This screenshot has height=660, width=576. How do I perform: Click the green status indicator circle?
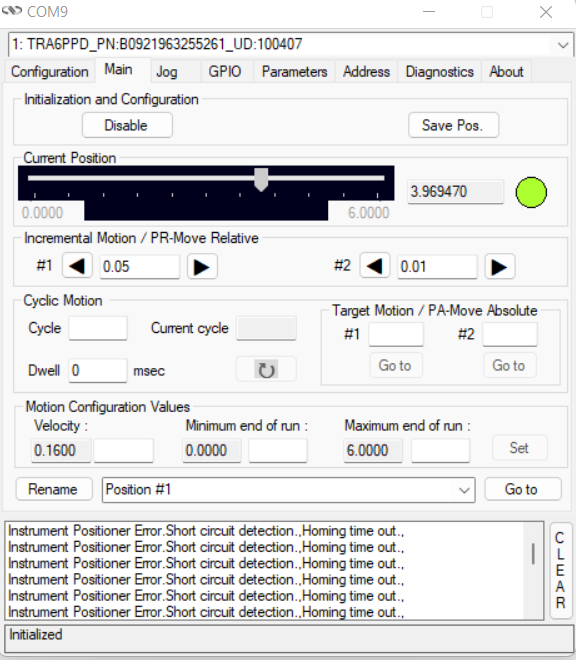tap(531, 192)
